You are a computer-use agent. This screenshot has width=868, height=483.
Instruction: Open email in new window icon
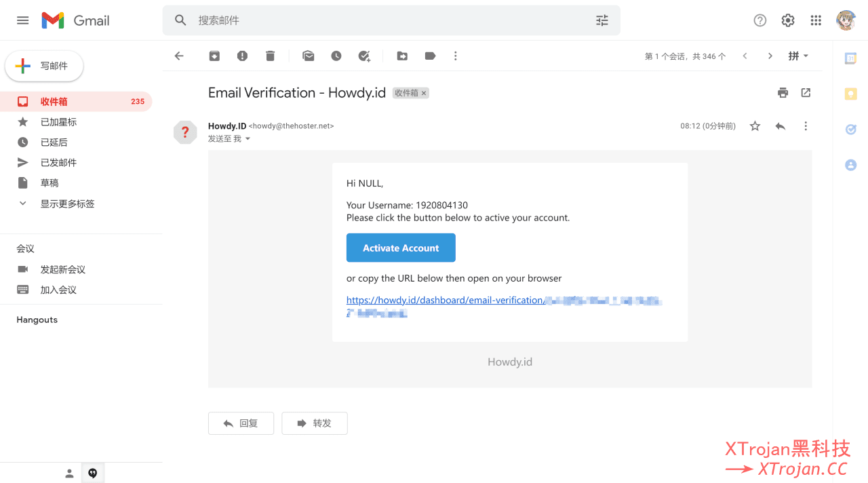pos(806,93)
